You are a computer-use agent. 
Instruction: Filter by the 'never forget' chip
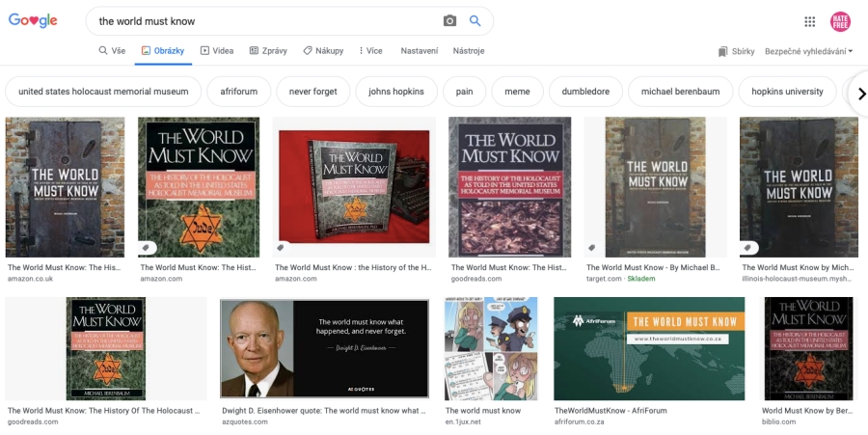point(312,92)
